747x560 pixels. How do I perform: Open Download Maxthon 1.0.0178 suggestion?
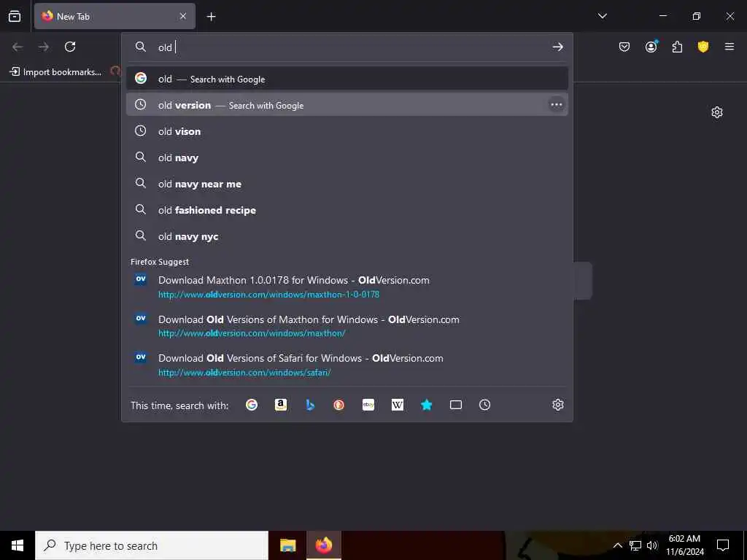pos(347,287)
